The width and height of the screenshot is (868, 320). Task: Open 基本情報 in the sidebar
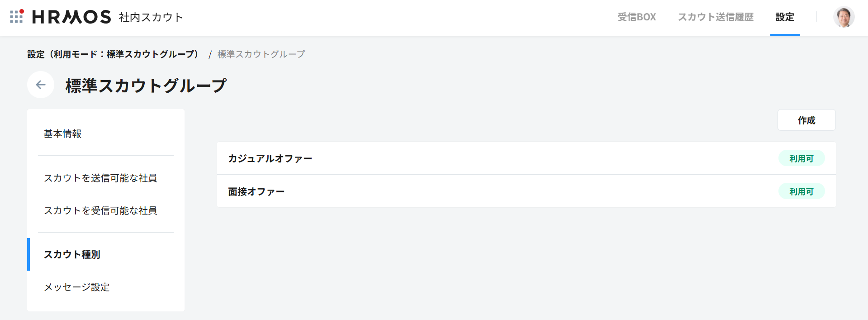coord(62,134)
